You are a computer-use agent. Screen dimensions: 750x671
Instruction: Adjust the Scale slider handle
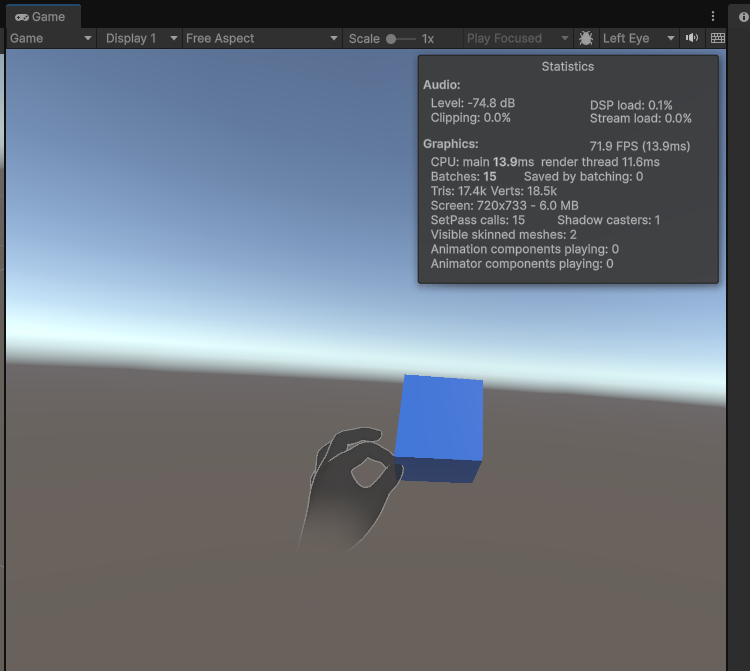[391, 39]
